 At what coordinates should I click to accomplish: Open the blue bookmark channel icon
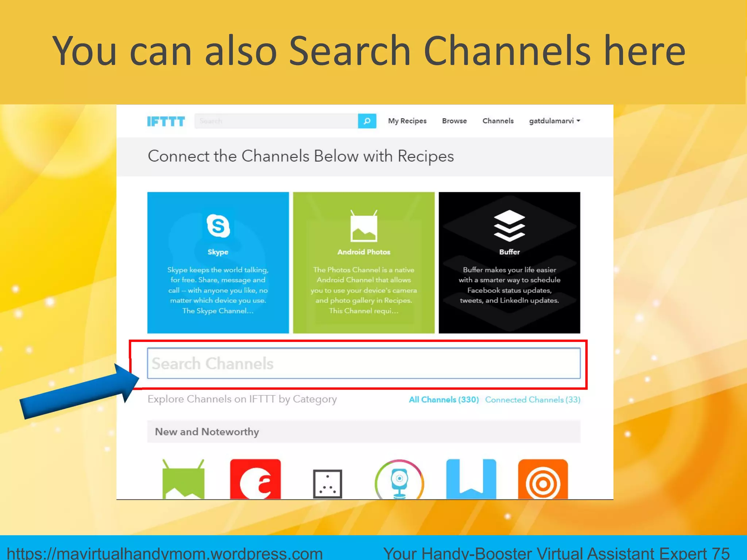[x=471, y=479]
